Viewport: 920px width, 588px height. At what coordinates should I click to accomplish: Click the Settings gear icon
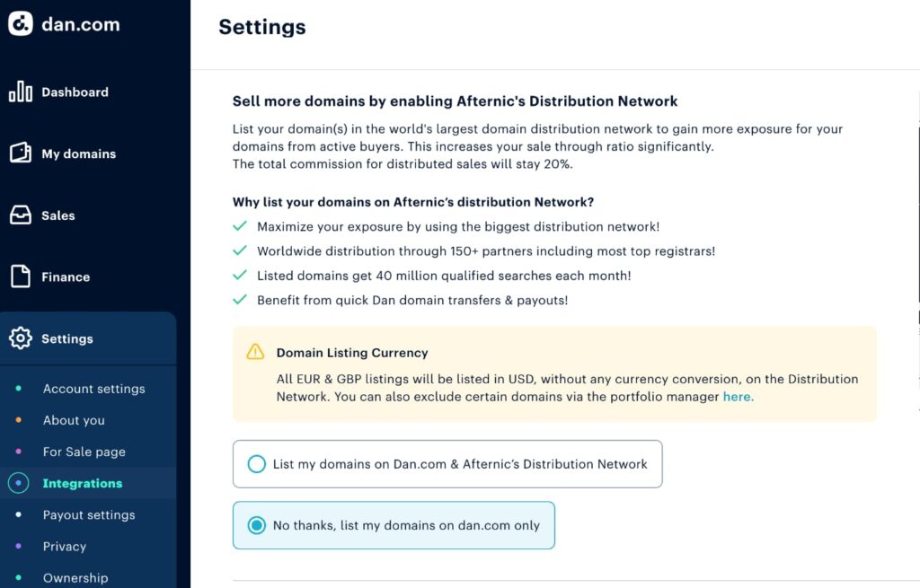coord(21,338)
